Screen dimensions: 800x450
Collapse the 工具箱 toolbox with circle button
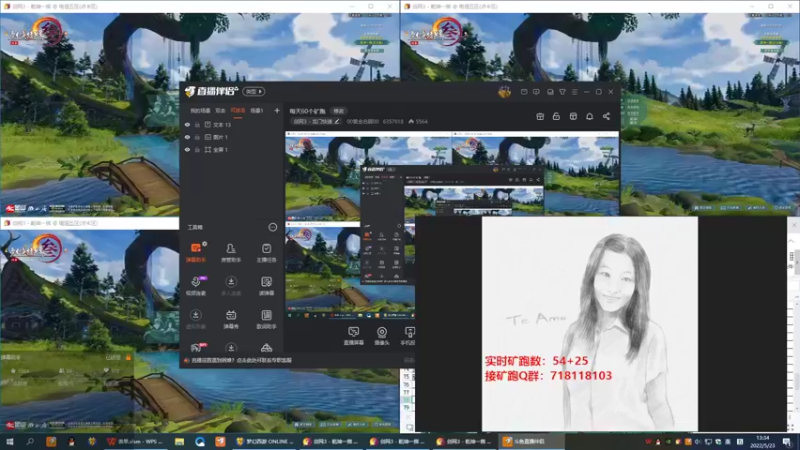point(273,227)
